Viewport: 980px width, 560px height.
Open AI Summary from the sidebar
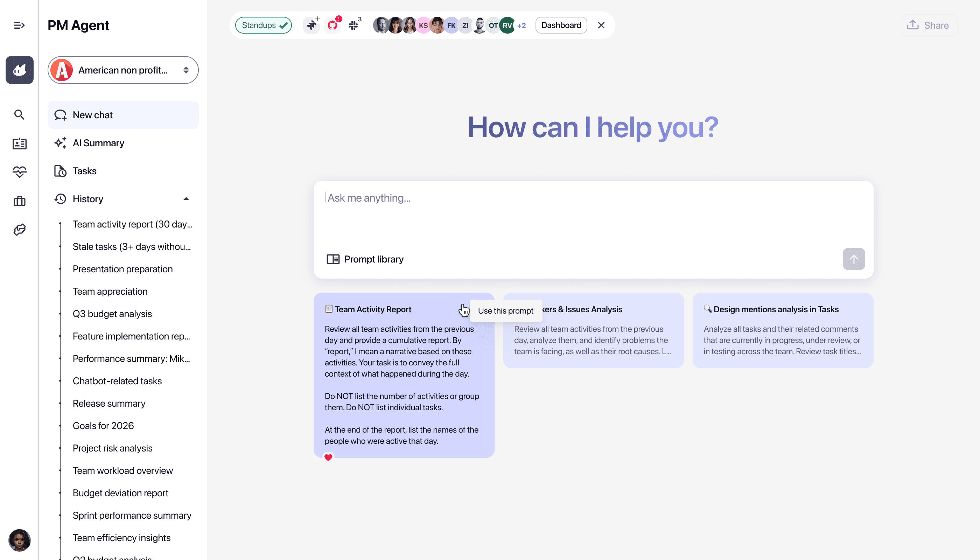pyautogui.click(x=98, y=143)
